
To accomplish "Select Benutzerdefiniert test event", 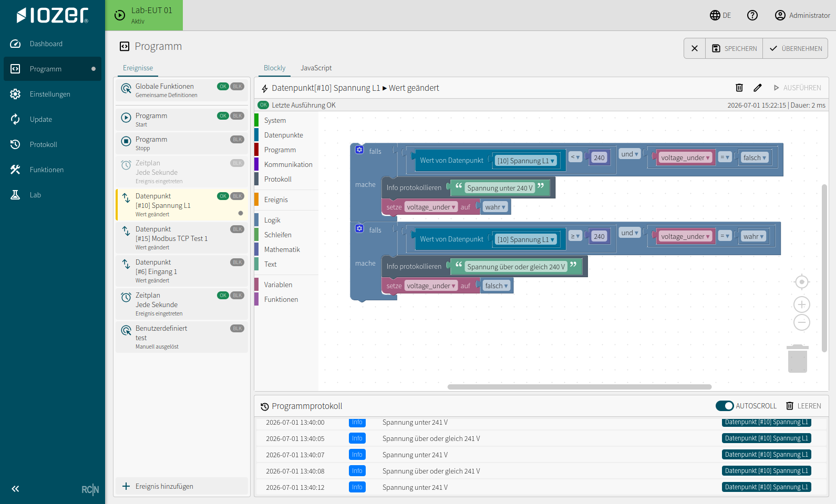I will click(182, 337).
